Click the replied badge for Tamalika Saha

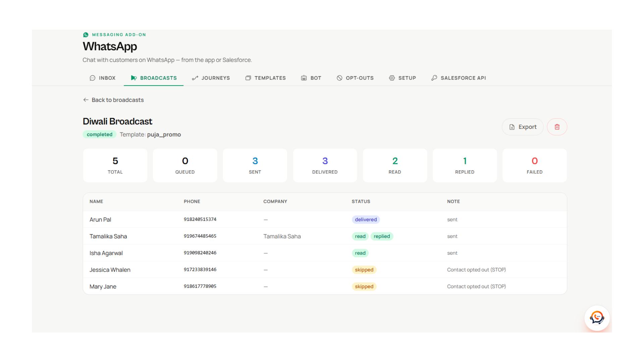click(x=382, y=236)
